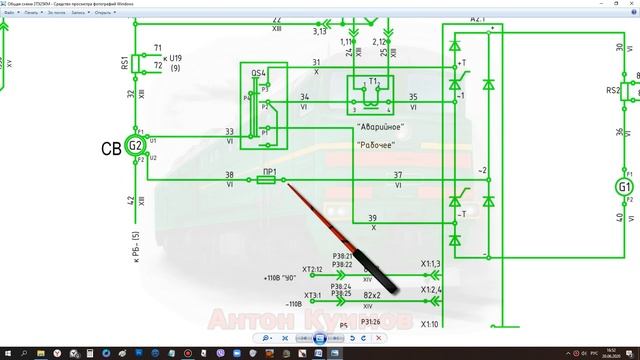The height and width of the screenshot is (360, 640).
Task: Open the magnifier zoom control
Action: click(267, 338)
